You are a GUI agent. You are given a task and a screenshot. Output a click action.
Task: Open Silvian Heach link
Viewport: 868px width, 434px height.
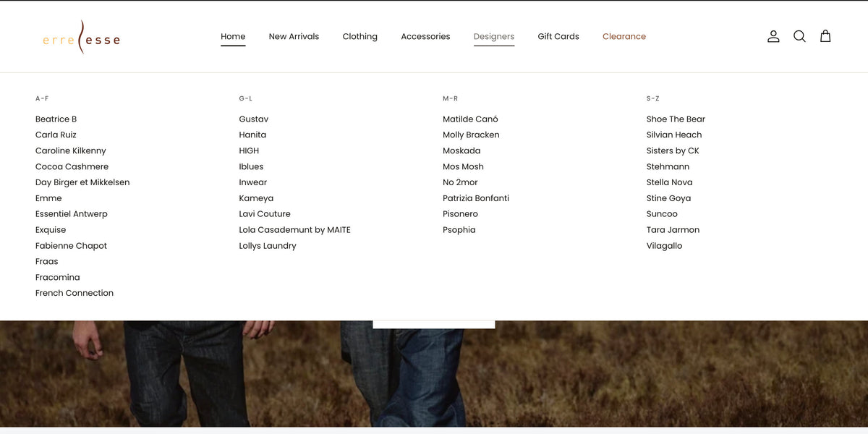click(x=674, y=135)
